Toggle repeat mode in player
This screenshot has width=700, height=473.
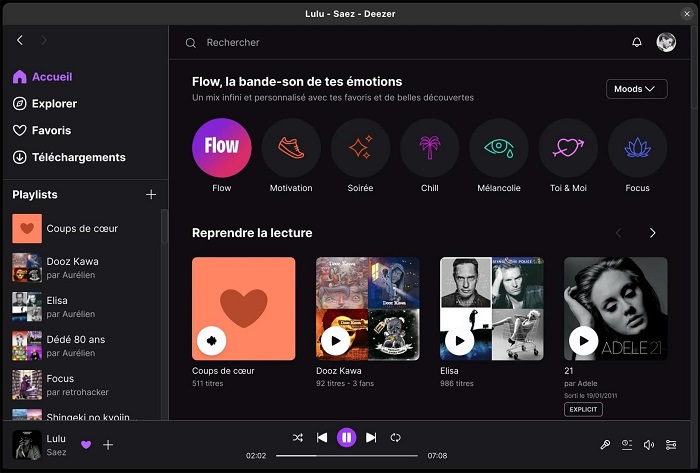[x=396, y=437]
